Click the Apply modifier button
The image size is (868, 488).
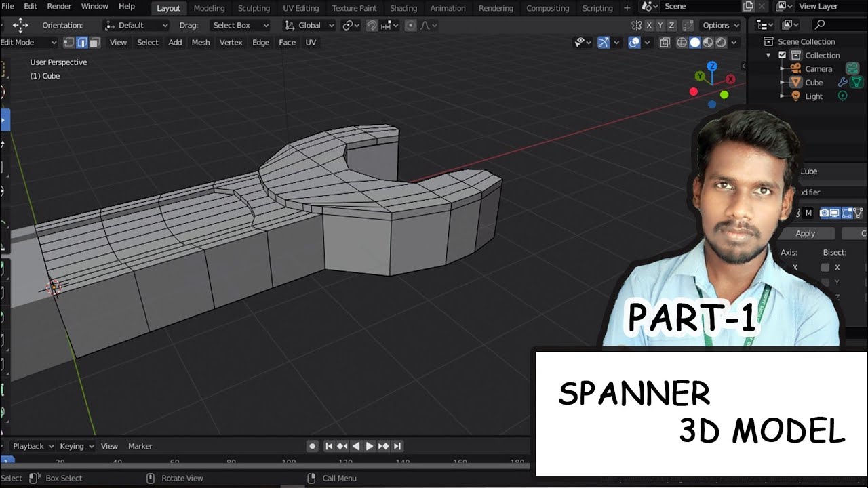806,233
